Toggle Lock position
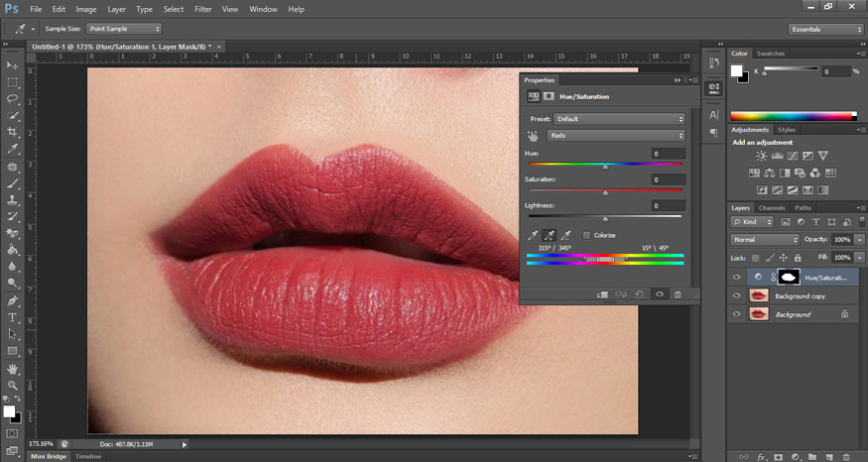The width and height of the screenshot is (868, 462). [x=784, y=258]
